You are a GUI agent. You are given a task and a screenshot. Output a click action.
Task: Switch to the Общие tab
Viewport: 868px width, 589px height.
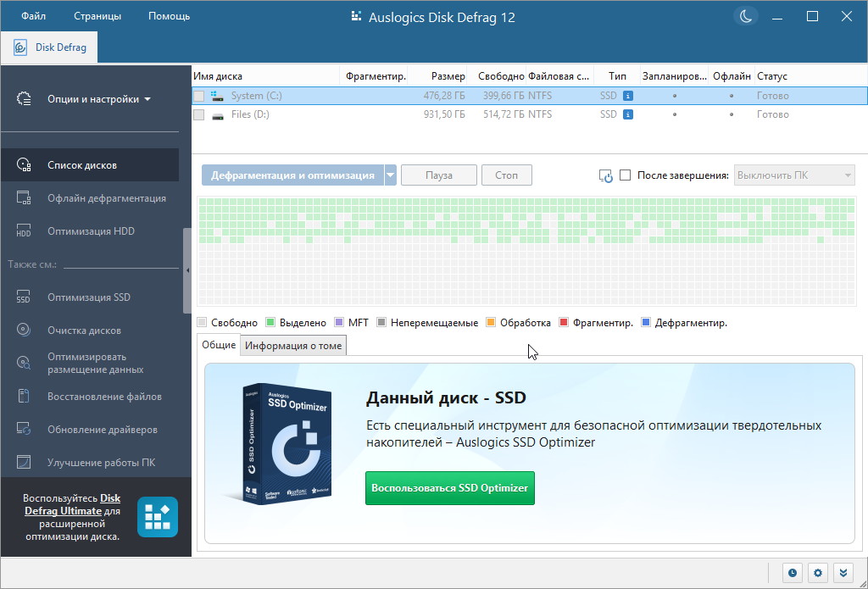(219, 345)
